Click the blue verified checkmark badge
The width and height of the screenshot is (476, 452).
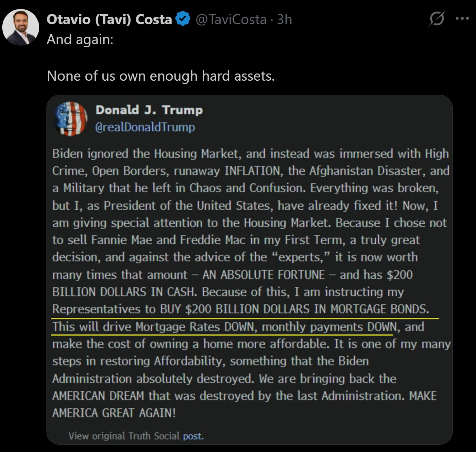tap(183, 19)
